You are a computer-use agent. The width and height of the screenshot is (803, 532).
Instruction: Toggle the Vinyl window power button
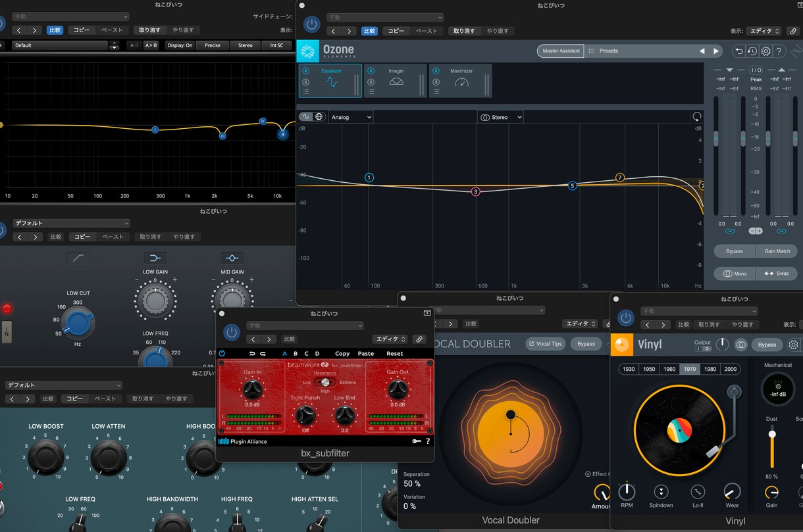click(626, 318)
